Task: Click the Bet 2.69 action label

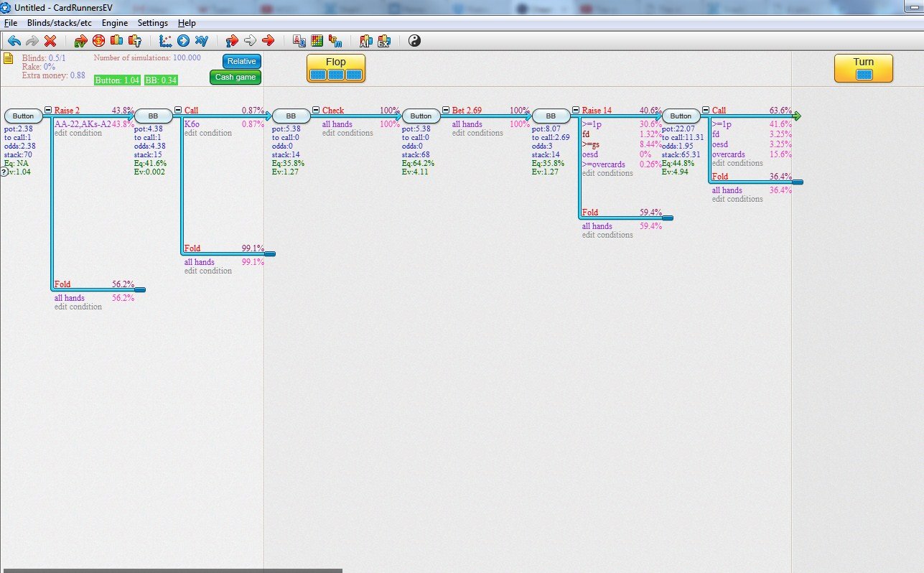Action: click(467, 111)
